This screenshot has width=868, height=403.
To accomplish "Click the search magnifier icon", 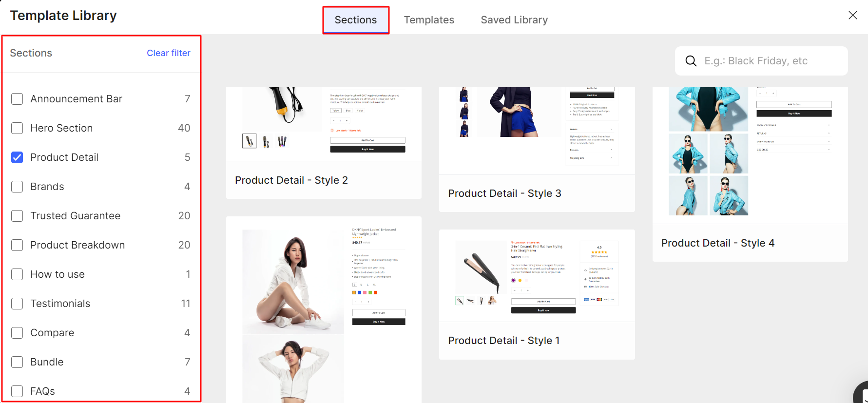I will [691, 61].
